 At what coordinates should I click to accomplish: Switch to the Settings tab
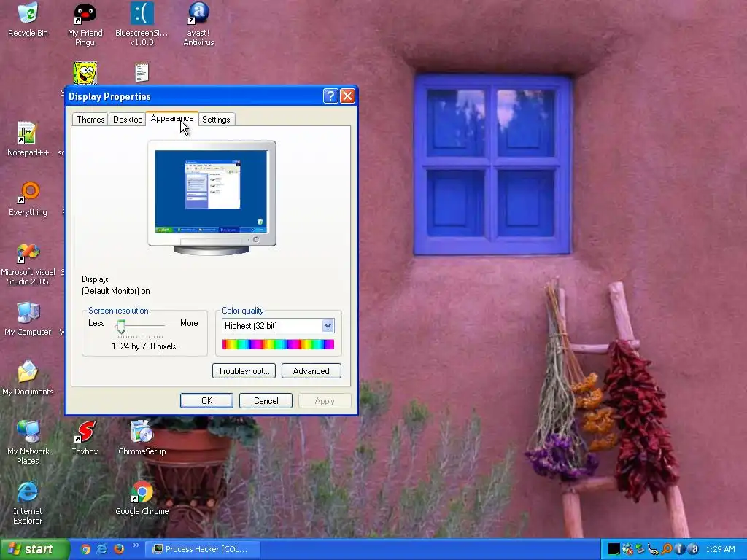216,120
